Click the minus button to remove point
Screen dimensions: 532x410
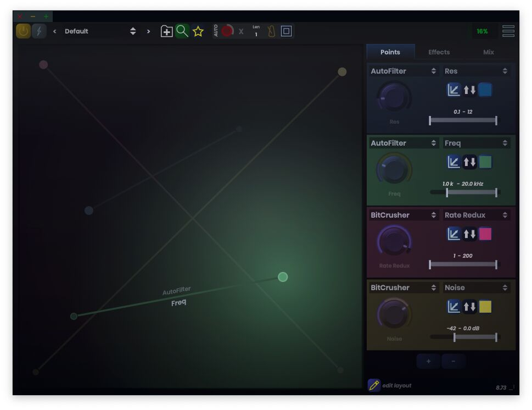(453, 361)
